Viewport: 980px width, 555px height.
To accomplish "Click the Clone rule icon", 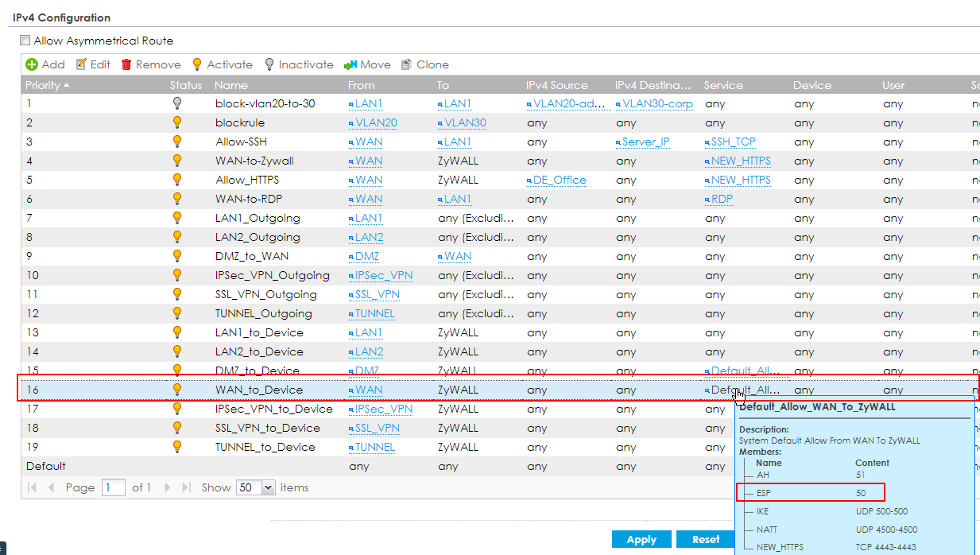I will point(407,64).
